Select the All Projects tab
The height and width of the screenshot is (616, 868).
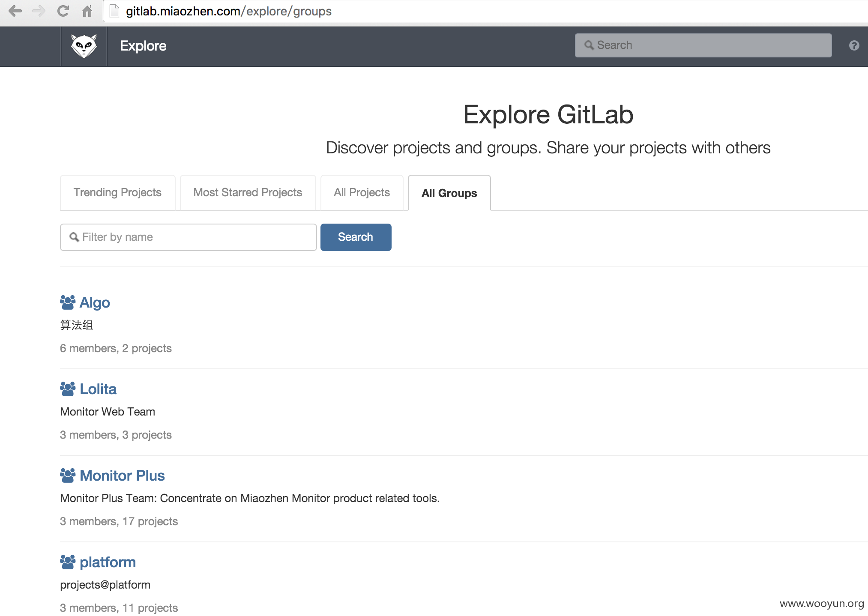[362, 192]
